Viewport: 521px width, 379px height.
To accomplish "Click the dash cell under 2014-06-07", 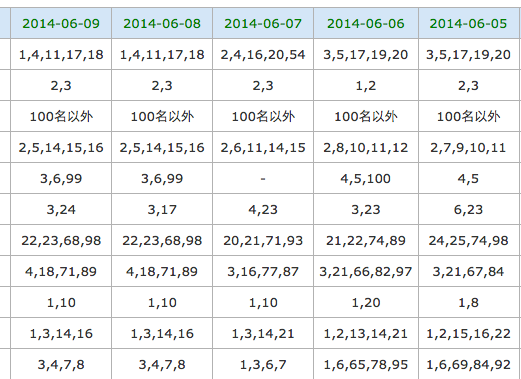I will (x=263, y=178).
